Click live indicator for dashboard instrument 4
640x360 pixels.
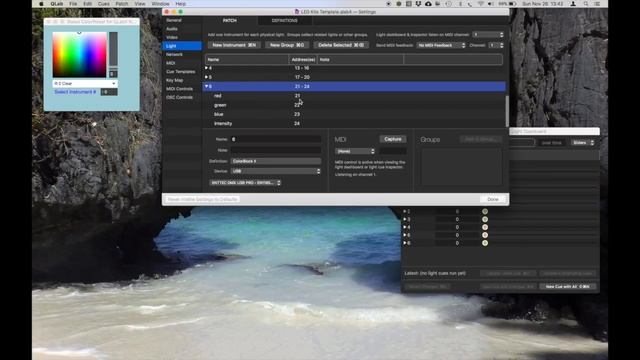(485, 227)
